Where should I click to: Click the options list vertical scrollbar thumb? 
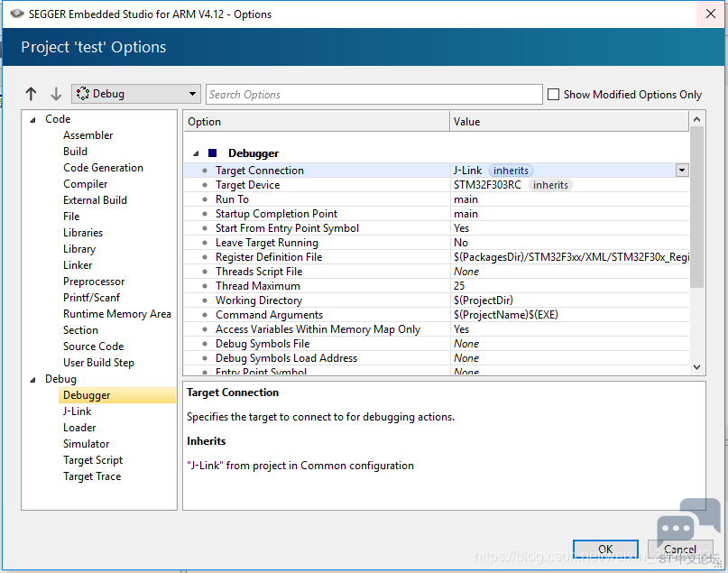coord(696,208)
